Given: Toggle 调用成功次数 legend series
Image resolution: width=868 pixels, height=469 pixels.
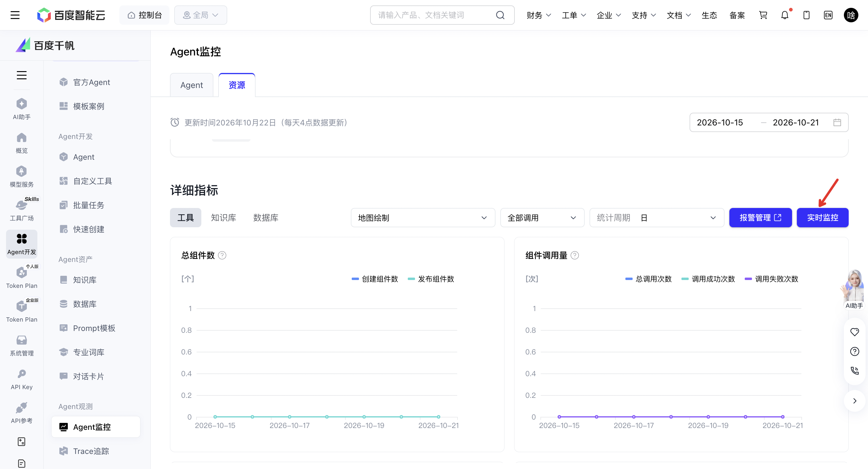Looking at the screenshot, I should [x=708, y=279].
